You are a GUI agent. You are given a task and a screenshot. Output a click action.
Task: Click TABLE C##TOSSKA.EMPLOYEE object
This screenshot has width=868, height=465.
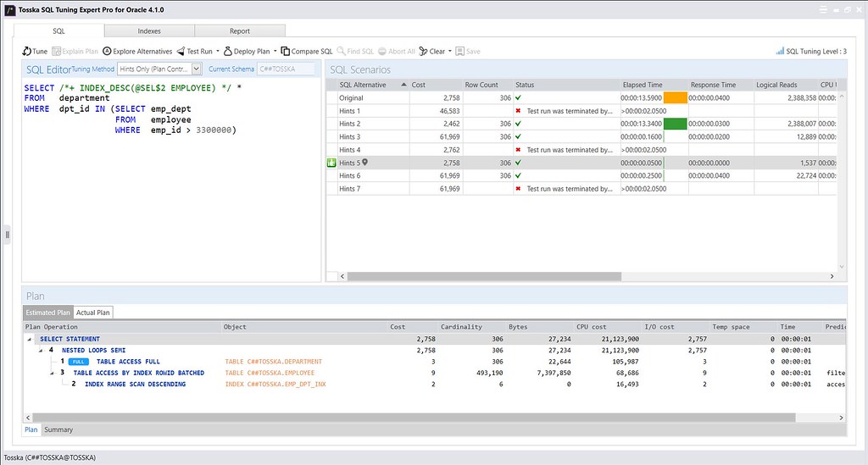[x=270, y=374]
